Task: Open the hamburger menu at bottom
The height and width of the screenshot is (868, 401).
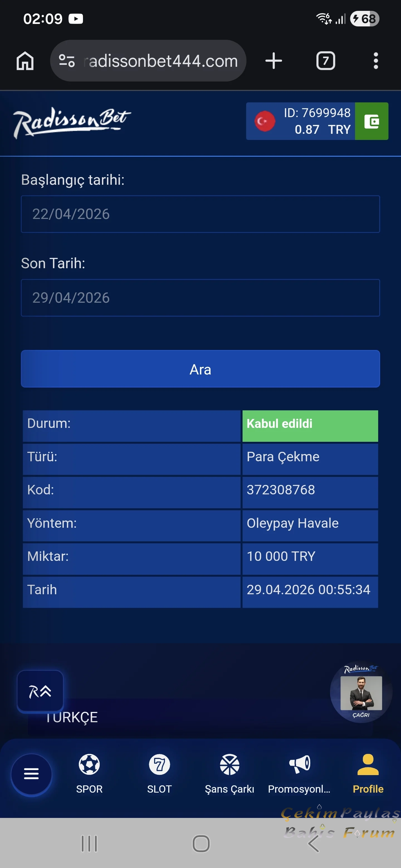Action: (31, 774)
